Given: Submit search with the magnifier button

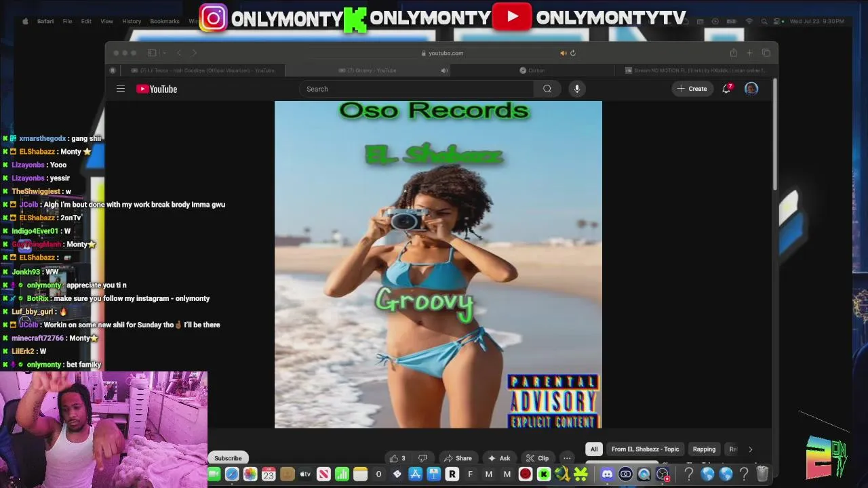Looking at the screenshot, I should coord(547,89).
